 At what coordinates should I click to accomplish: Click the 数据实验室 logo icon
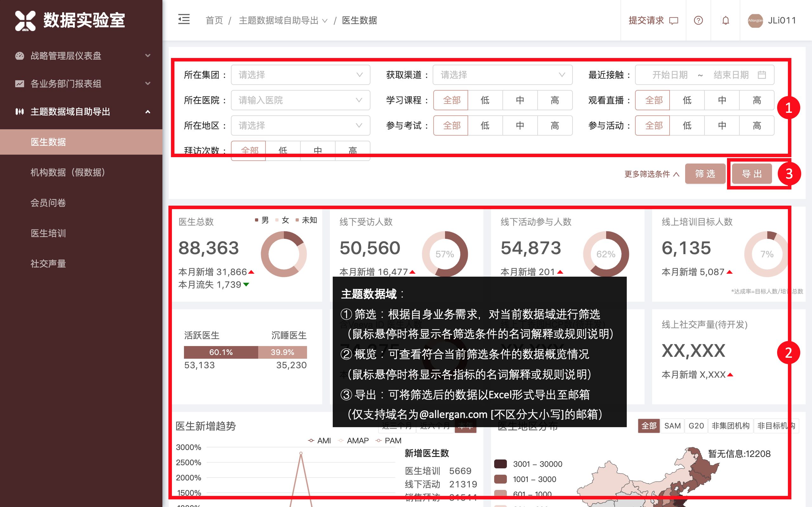(x=25, y=21)
